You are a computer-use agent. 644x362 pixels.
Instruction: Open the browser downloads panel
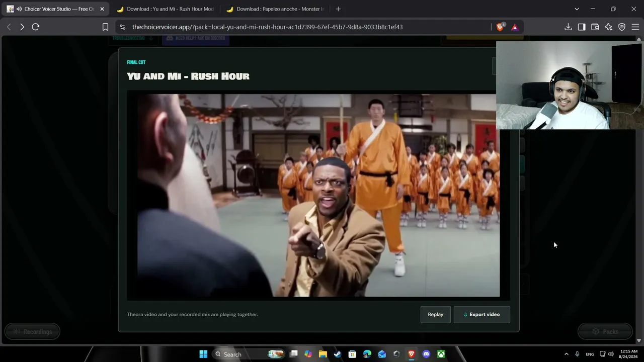568,27
